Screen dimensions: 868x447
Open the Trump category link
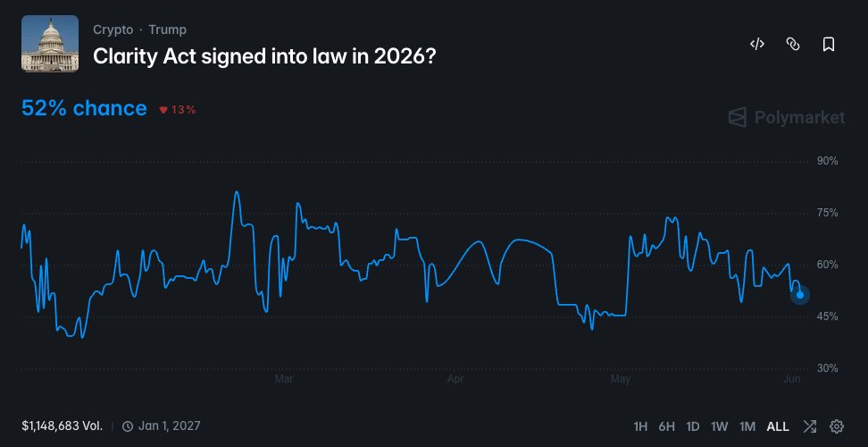pyautogui.click(x=167, y=30)
